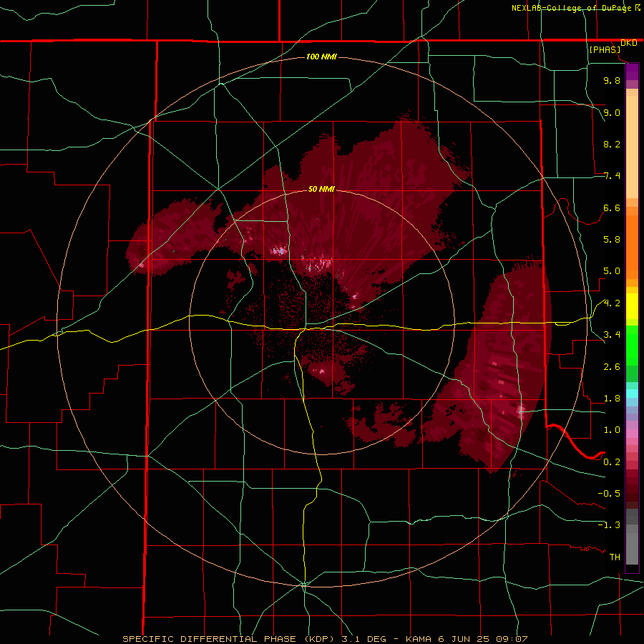Click the 9.8 legend value
Viewport: 644px width, 644px height.
(x=612, y=80)
